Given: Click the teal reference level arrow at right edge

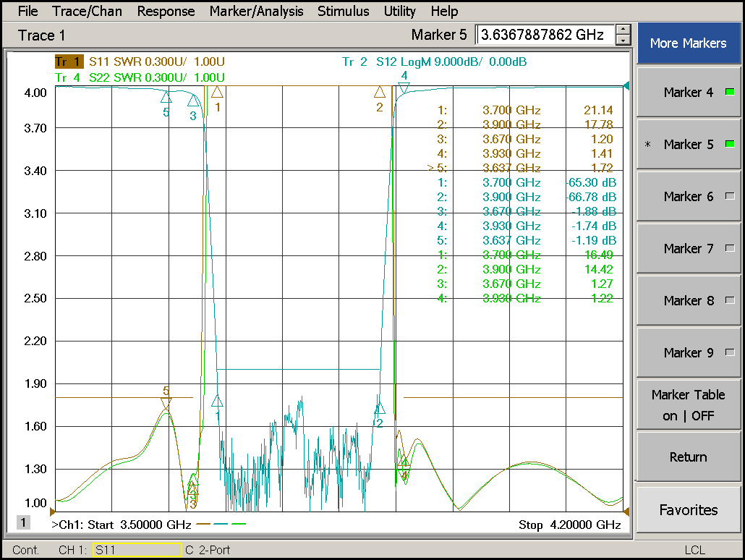Looking at the screenshot, I should click(626, 85).
